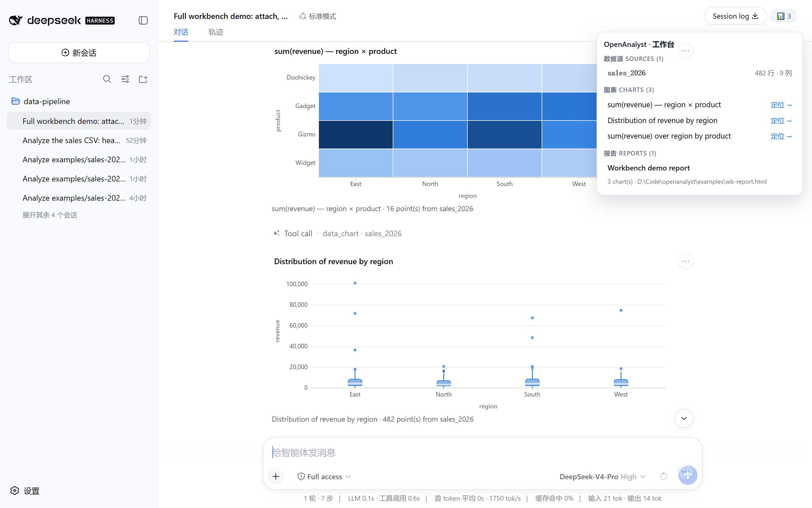Open more options for Distribution of revenue chart

685,261
